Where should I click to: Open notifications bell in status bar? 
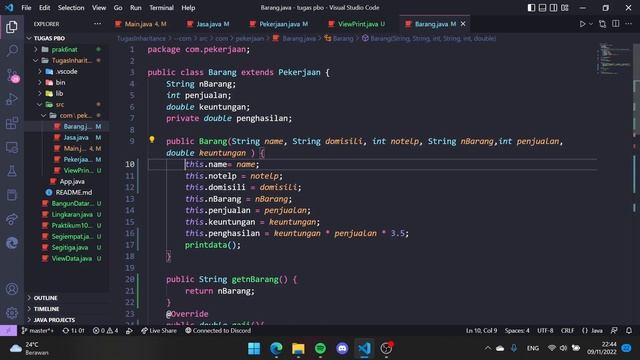coord(629,331)
